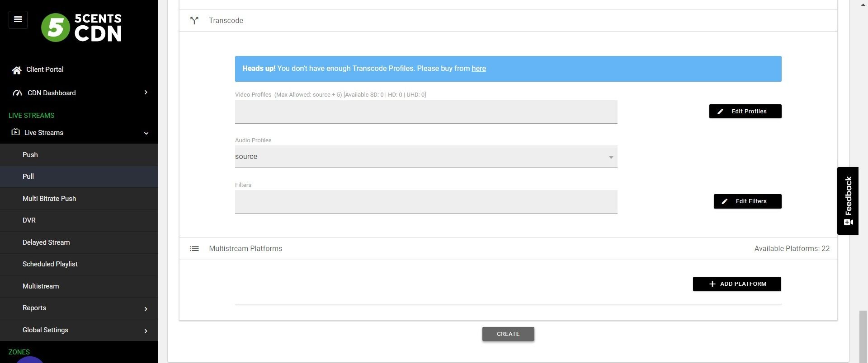Click the pencil icon on Edit Filters
The height and width of the screenshot is (363, 868).
725,201
